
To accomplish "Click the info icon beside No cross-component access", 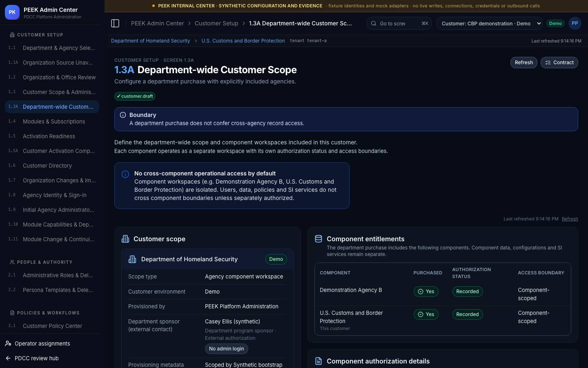I will 125,174.
